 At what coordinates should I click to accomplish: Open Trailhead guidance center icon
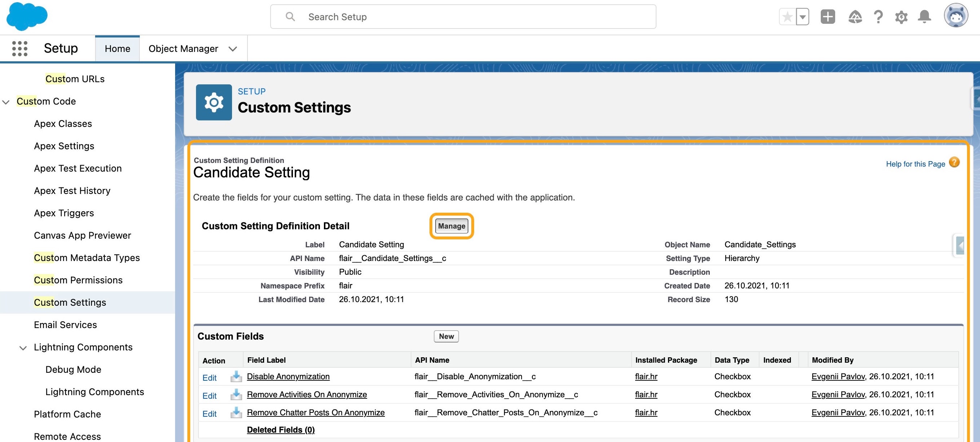[x=855, y=17]
